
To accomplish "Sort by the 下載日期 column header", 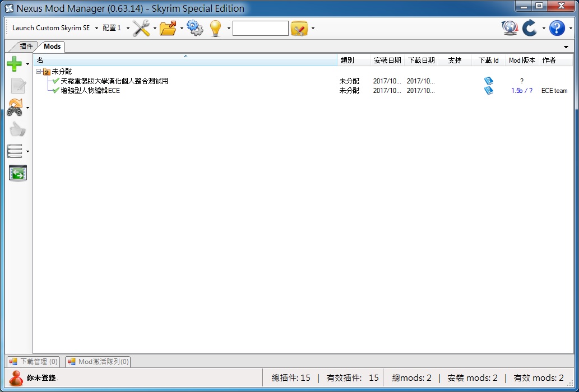I will click(421, 60).
